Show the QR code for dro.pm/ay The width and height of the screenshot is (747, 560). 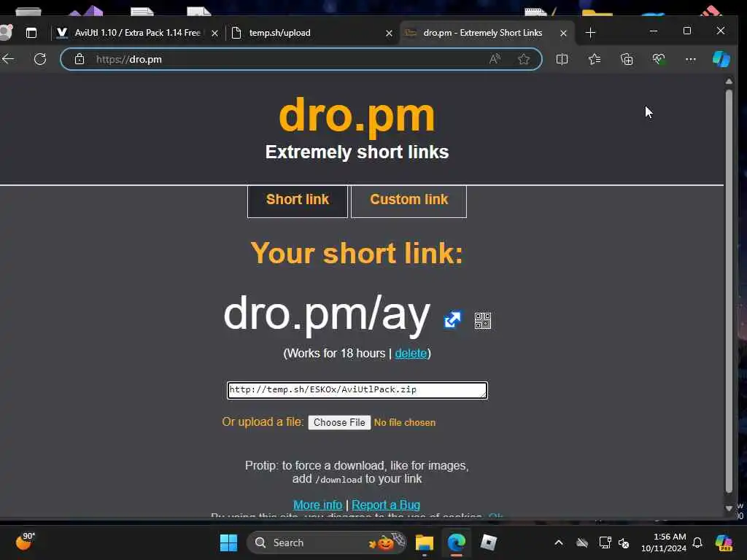(483, 321)
